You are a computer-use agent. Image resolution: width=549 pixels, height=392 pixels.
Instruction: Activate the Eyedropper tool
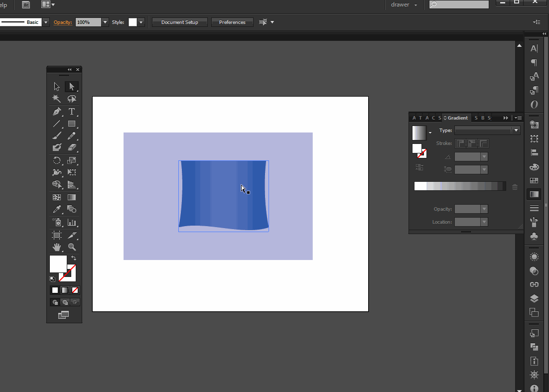click(x=57, y=209)
